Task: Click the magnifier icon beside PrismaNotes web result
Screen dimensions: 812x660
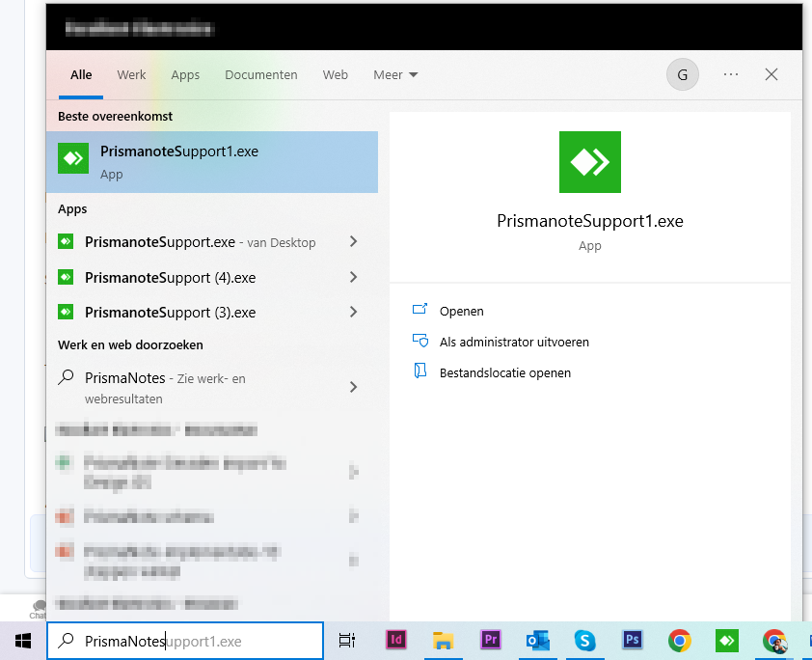Action: (x=66, y=377)
